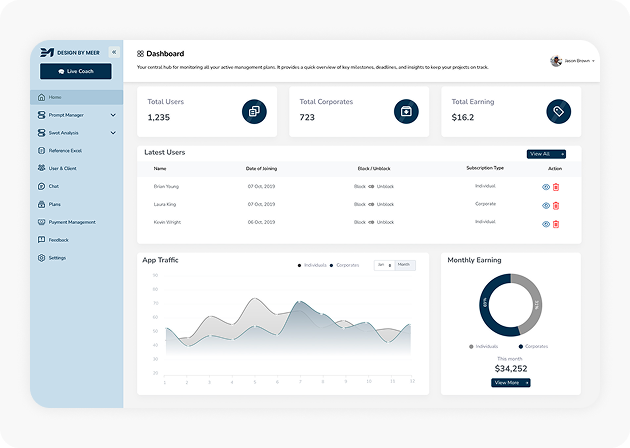Screen dimensions: 630x448
Task: Click the 723 Total Corporates value
Action: tap(307, 117)
